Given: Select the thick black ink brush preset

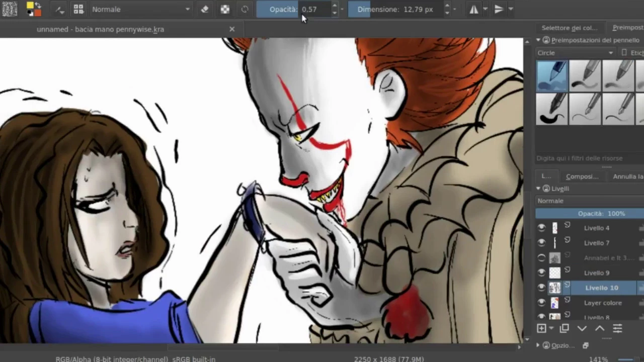Looking at the screenshot, I should click(552, 109).
